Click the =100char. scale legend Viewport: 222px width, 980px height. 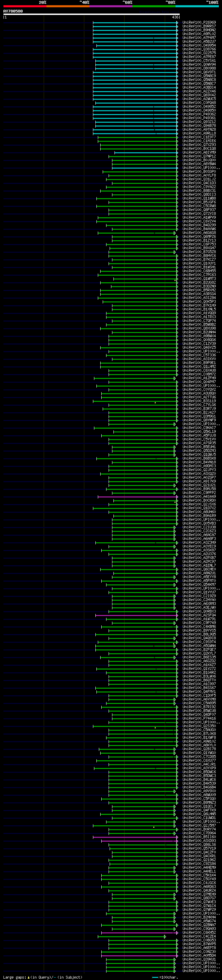point(165,977)
